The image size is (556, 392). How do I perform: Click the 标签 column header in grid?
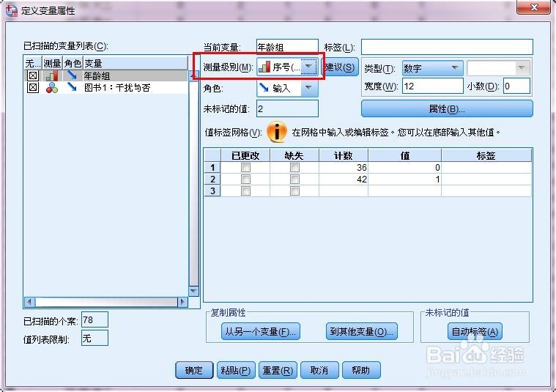tap(486, 155)
